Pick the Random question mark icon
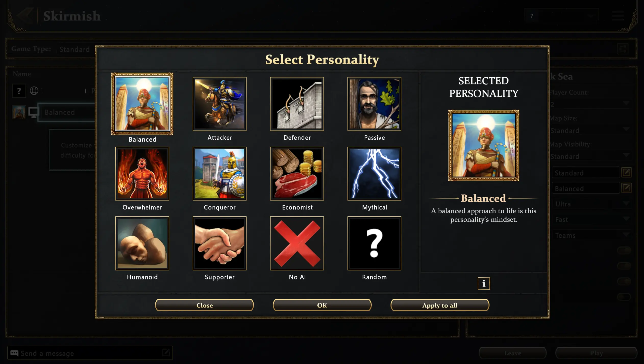644x364 pixels. [374, 243]
